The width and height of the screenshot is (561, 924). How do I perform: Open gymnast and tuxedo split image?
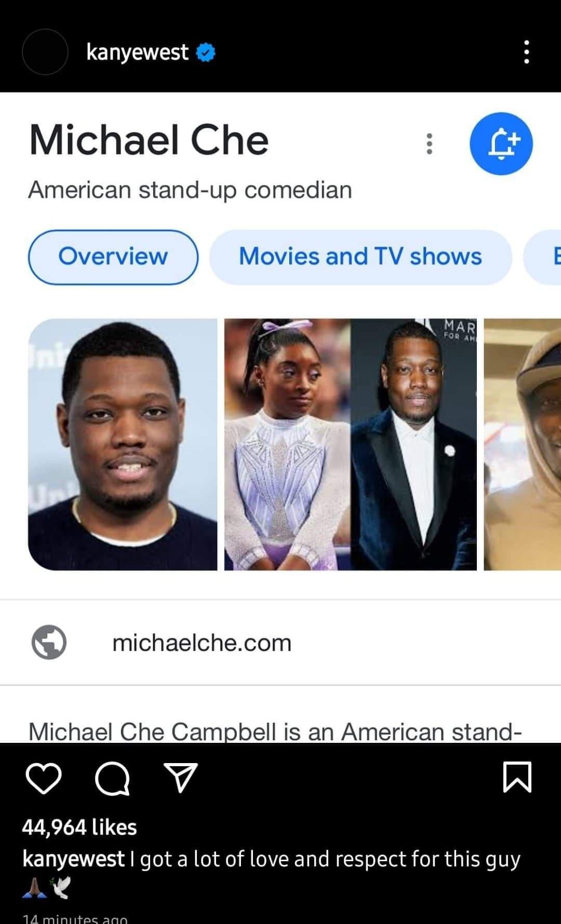point(351,444)
